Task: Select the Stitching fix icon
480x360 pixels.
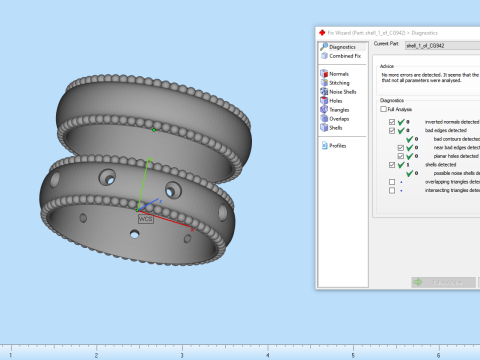Action: tap(324, 82)
